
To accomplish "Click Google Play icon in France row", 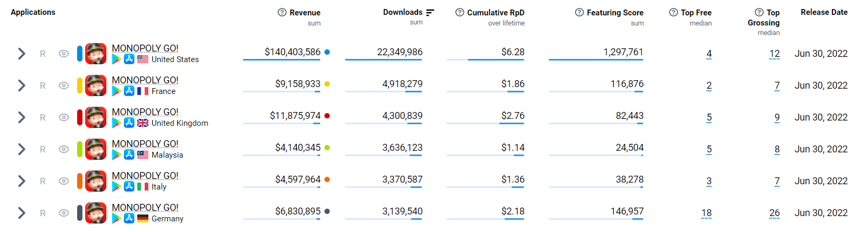I will (x=116, y=91).
